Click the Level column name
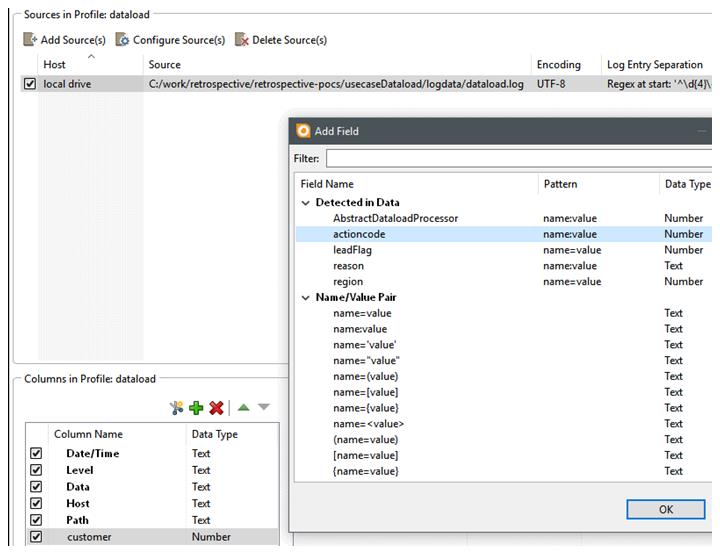The height and width of the screenshot is (554, 720). pyautogui.click(x=79, y=470)
